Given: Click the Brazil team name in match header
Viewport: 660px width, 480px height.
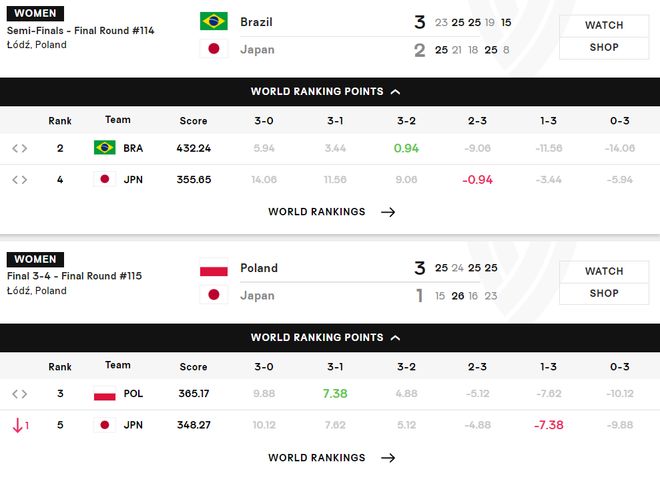Looking at the screenshot, I should [x=256, y=22].
